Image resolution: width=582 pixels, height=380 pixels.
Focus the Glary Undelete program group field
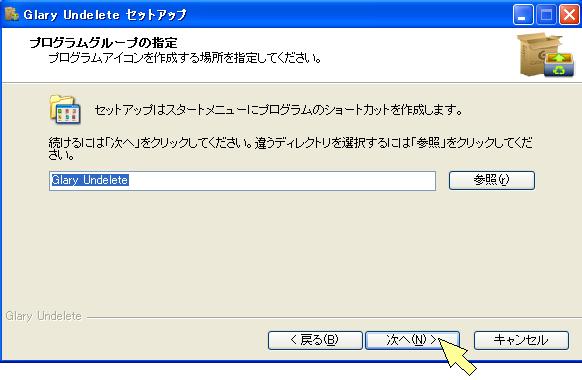(x=242, y=181)
